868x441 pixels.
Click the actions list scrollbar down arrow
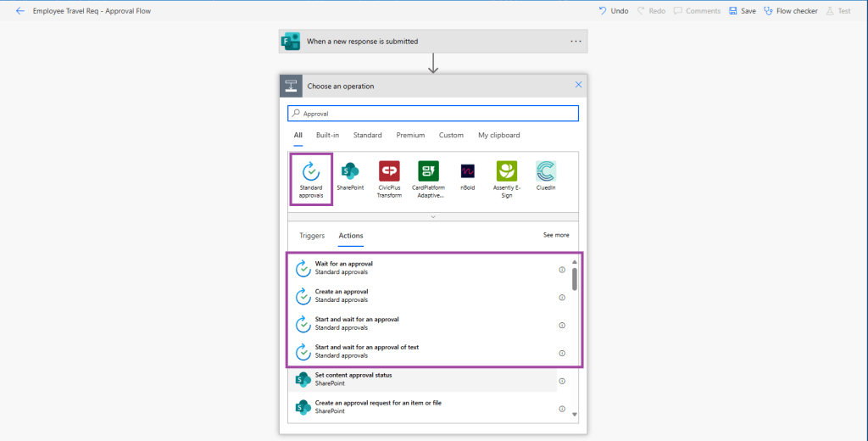575,414
